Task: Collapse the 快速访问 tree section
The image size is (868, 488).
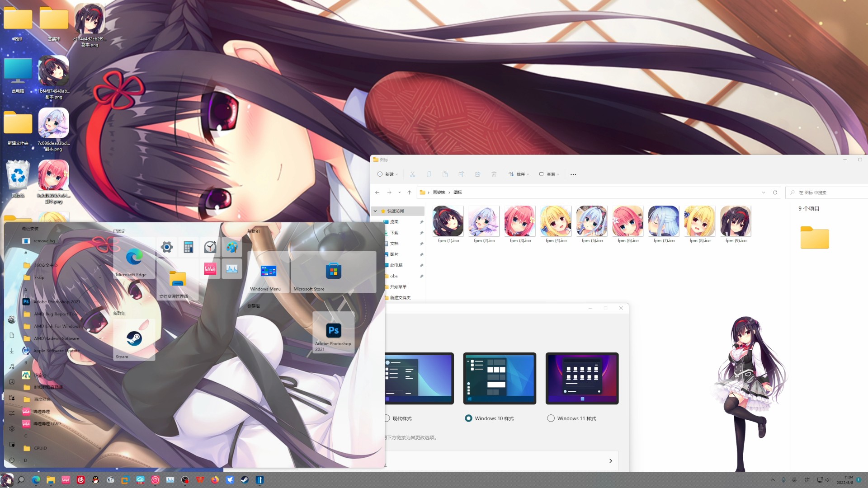Action: pyautogui.click(x=375, y=211)
